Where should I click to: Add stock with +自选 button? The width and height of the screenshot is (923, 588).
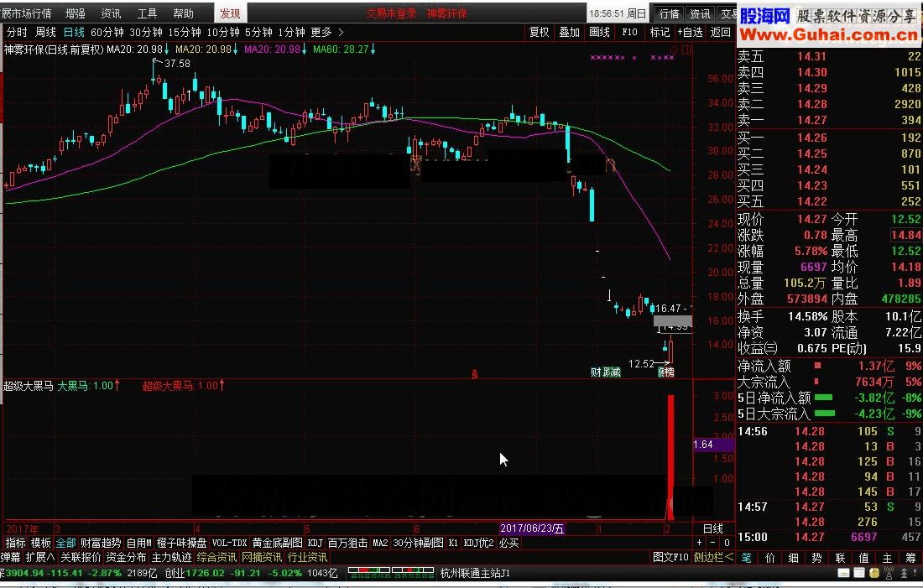(690, 33)
